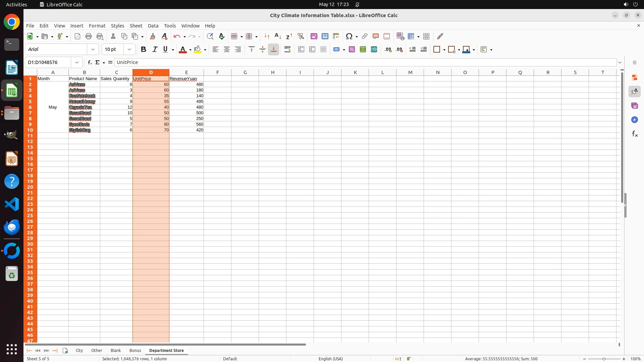The image size is (644, 362).
Task: Toggle bold formatting
Action: click(144, 49)
